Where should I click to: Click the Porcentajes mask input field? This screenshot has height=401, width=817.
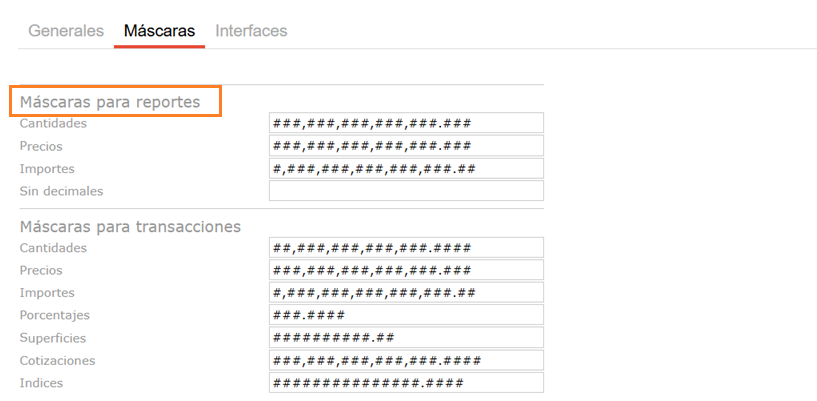406,315
